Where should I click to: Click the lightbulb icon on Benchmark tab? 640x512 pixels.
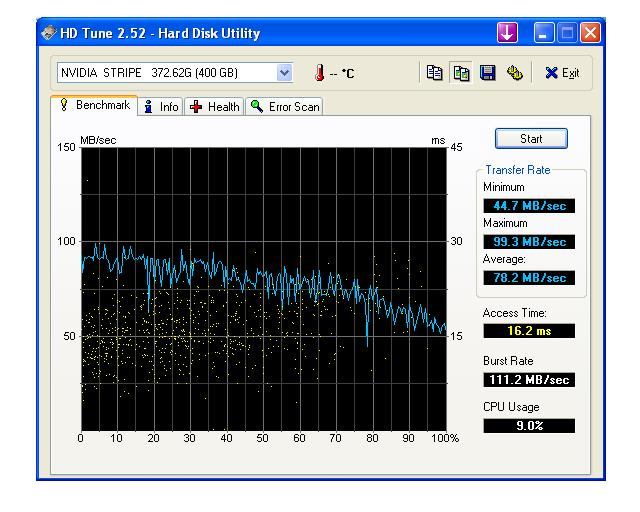pyautogui.click(x=64, y=105)
